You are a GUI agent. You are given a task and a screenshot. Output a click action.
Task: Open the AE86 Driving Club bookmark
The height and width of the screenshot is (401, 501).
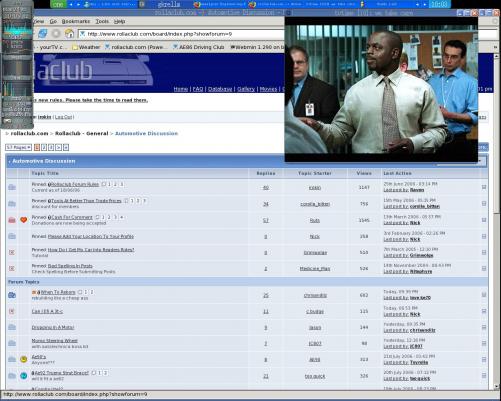pyautogui.click(x=198, y=47)
